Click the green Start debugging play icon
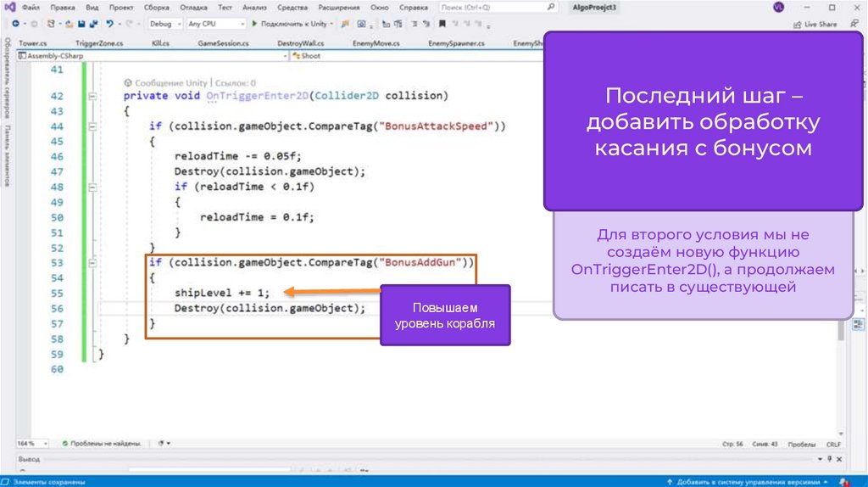The image size is (868, 487). [x=255, y=24]
